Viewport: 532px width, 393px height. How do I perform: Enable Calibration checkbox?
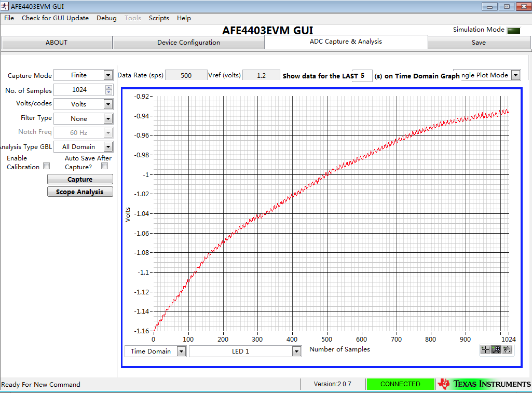click(x=47, y=166)
